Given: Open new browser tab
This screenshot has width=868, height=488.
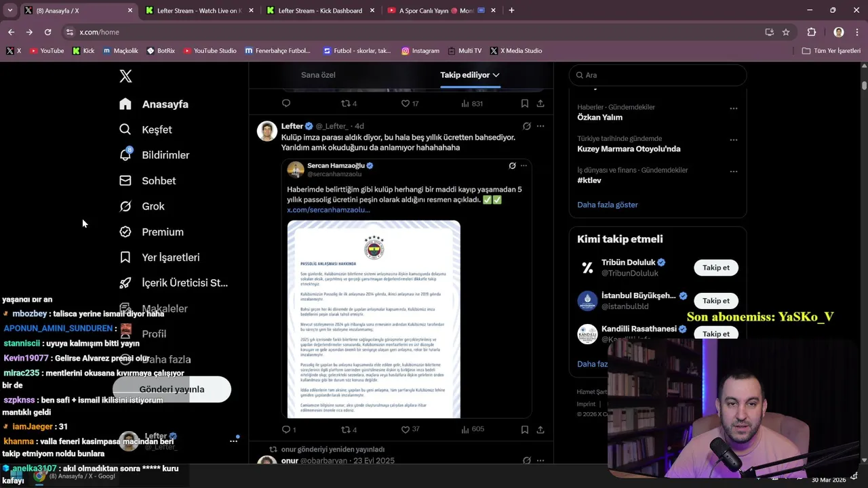Looking at the screenshot, I should (511, 10).
